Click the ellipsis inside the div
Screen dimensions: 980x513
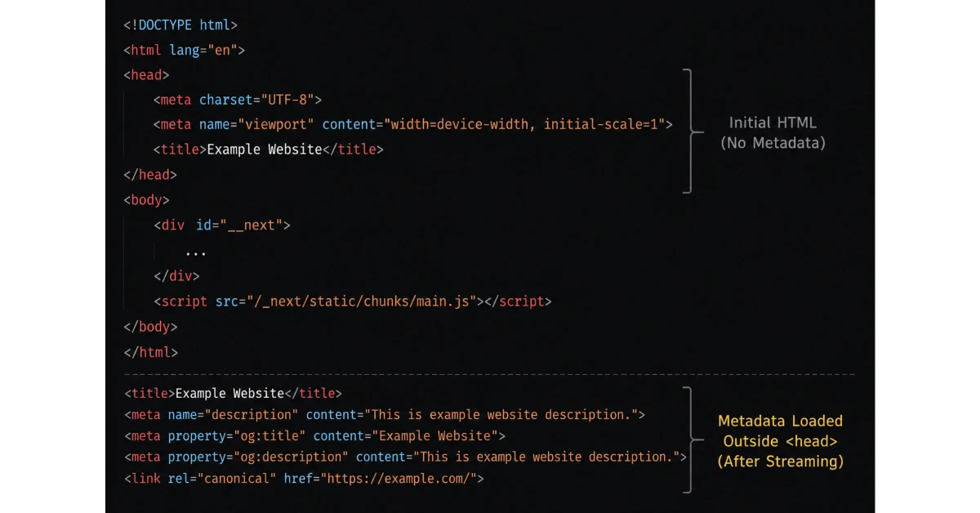pyautogui.click(x=195, y=252)
